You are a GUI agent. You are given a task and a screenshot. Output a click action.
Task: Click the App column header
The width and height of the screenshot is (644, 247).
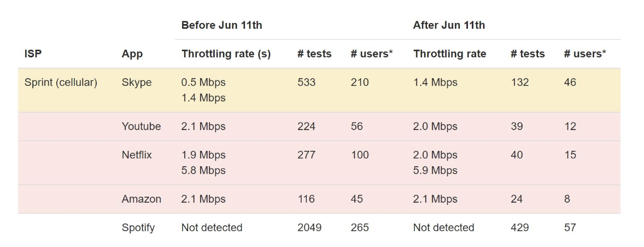point(132,54)
